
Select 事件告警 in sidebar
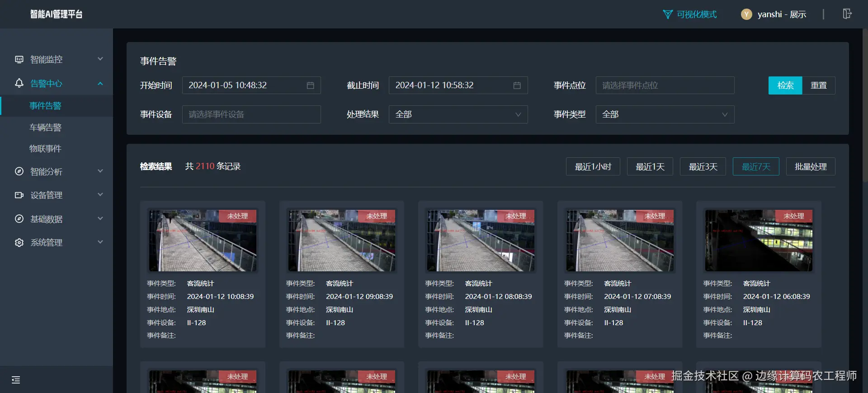(57, 106)
